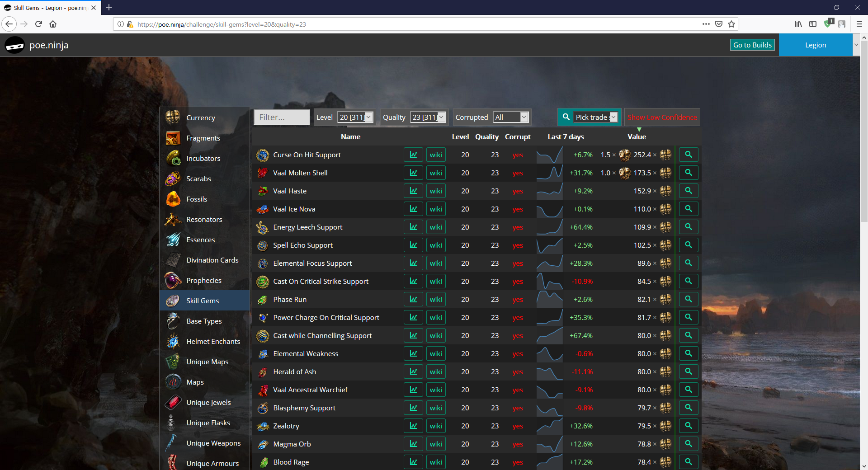Open wiki for Power Charge On Critical Support
Image resolution: width=868 pixels, height=470 pixels.
[x=436, y=317]
